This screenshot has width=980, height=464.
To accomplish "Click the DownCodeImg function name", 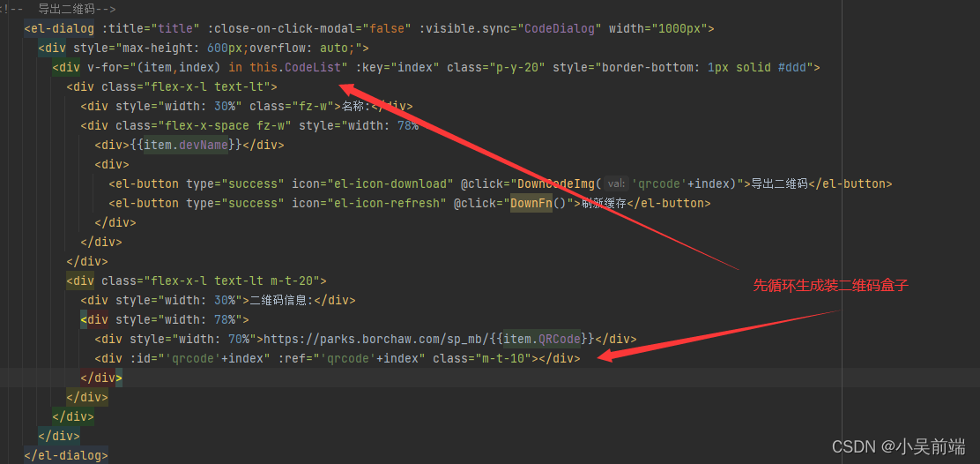I will (556, 183).
